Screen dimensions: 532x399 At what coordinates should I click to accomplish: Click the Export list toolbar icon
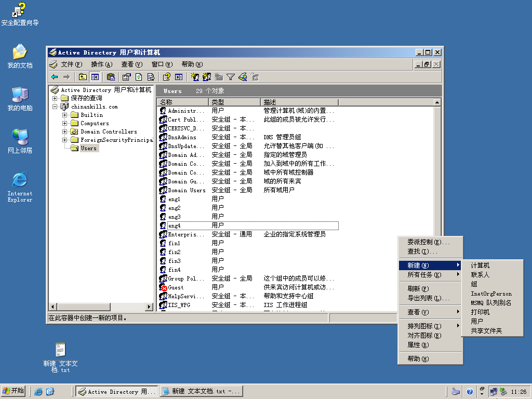151,77
